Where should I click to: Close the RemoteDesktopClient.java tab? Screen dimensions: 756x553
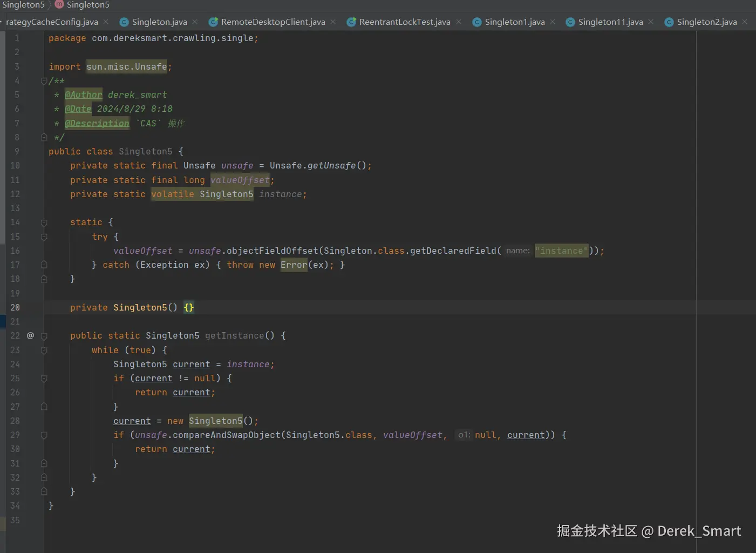coord(333,22)
